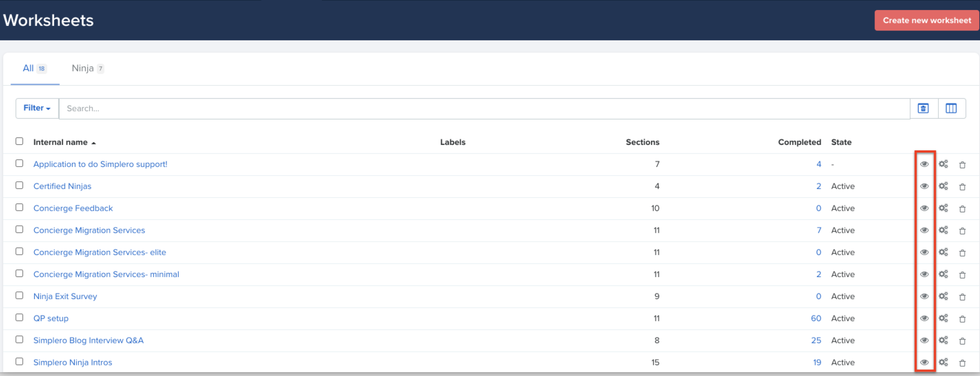Screen dimensions: 980x376
Task: Open the Certified Ninjas worksheet link
Action: pyautogui.click(x=62, y=186)
